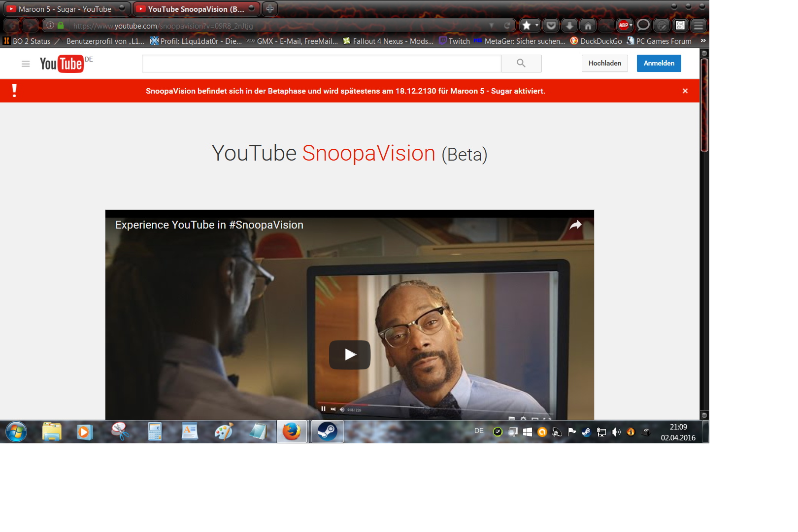
Task: Launch Windows Media Player from taskbar
Action: coord(85,432)
